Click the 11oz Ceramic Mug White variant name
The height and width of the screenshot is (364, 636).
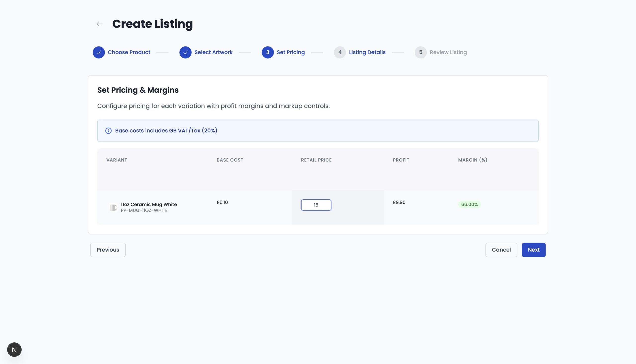[x=149, y=205]
